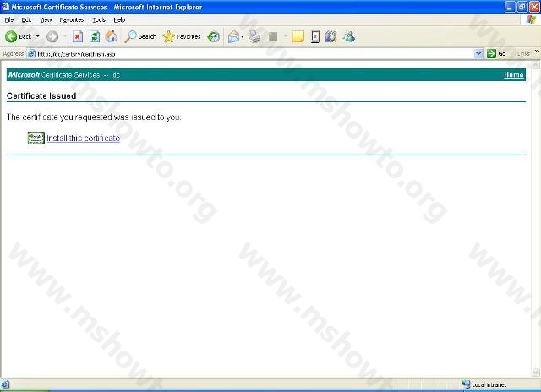Click the status bar page icon
This screenshot has width=541, height=392.
pyautogui.click(x=5, y=384)
